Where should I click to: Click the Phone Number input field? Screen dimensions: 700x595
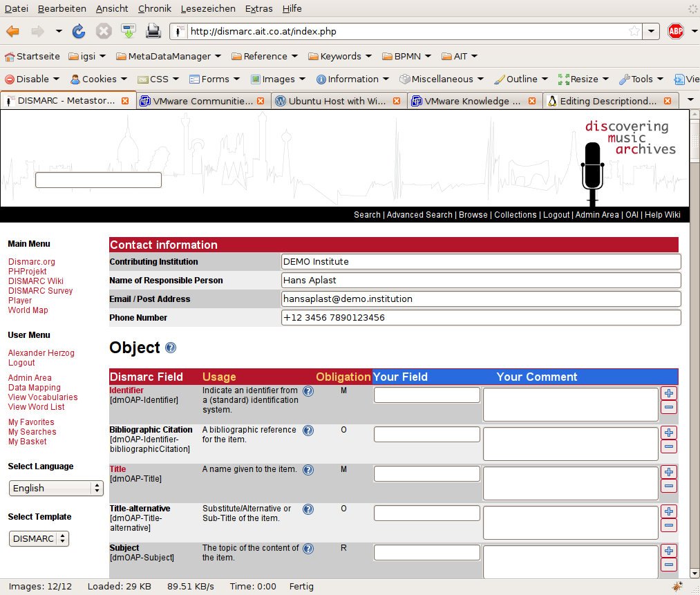point(481,318)
